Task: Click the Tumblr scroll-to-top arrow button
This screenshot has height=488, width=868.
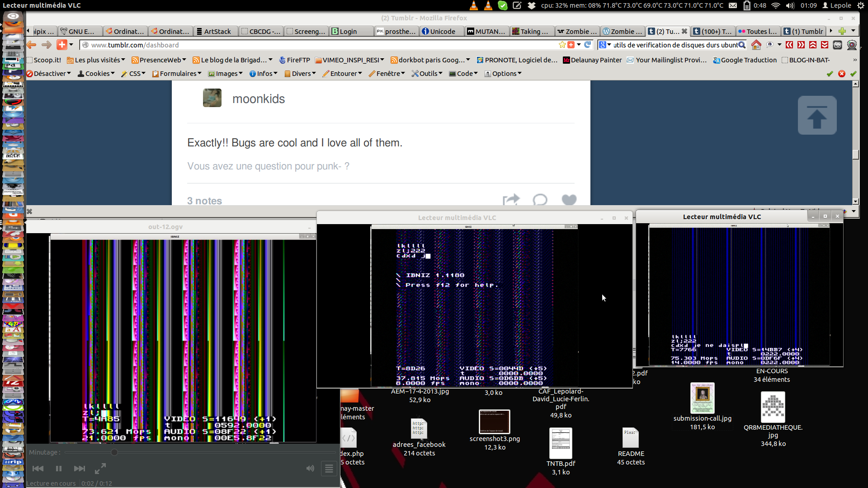Action: coord(817,115)
